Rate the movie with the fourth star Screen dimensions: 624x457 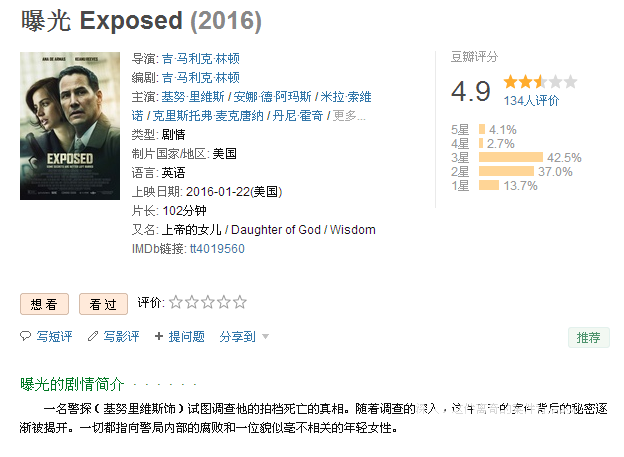coord(224,303)
